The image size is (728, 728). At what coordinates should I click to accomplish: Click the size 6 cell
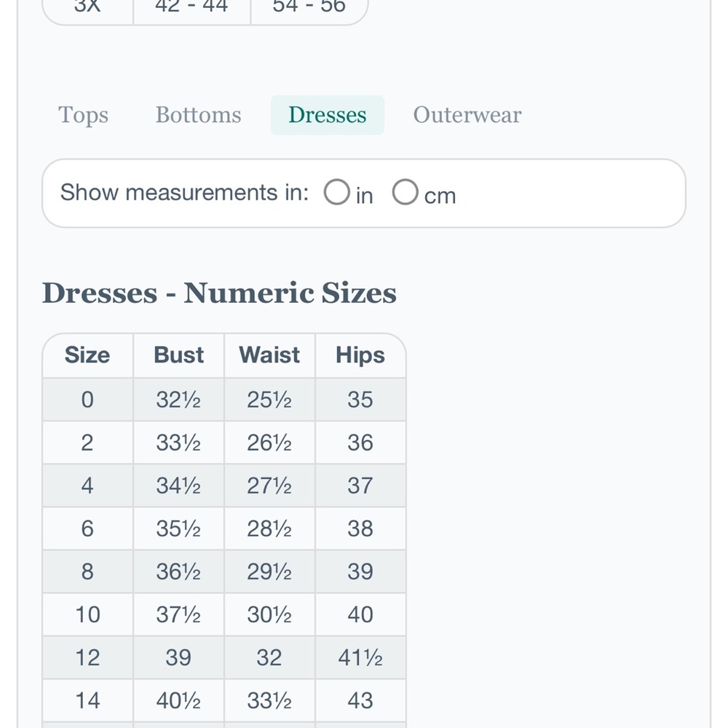coord(87,529)
